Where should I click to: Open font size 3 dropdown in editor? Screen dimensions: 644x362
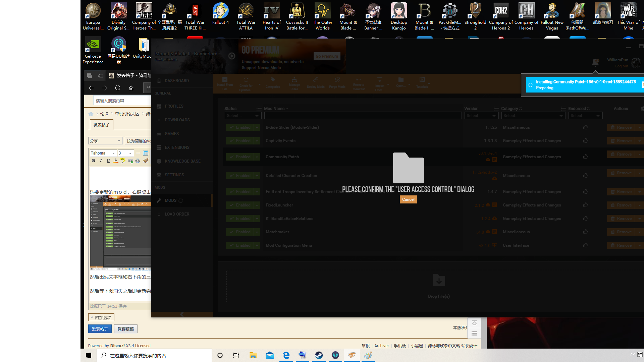pyautogui.click(x=126, y=153)
